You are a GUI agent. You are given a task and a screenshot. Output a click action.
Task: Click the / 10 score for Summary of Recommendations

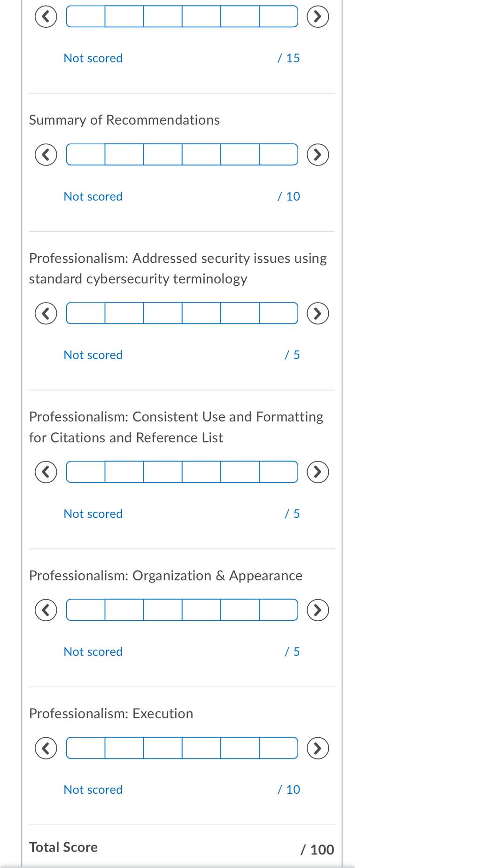click(x=289, y=196)
